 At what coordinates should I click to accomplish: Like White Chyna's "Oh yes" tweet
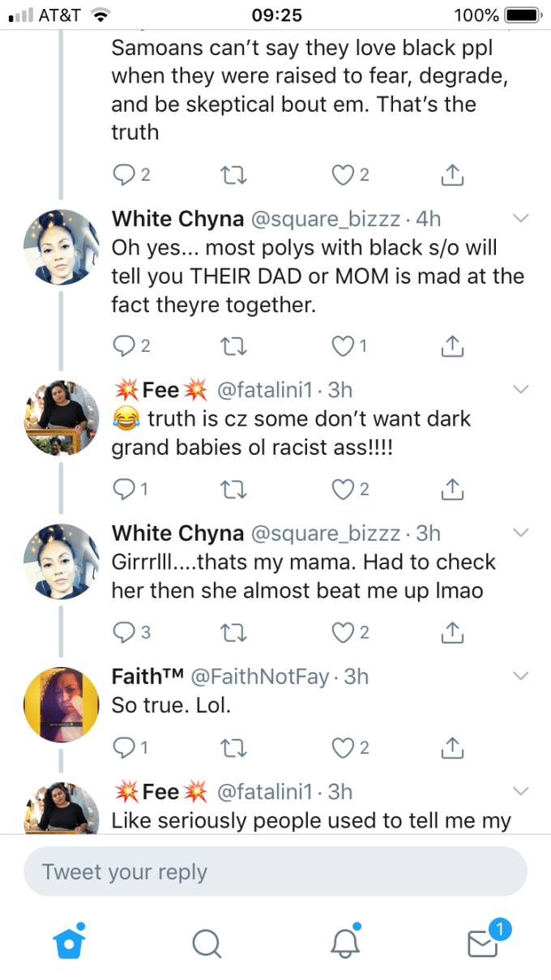coord(344,346)
